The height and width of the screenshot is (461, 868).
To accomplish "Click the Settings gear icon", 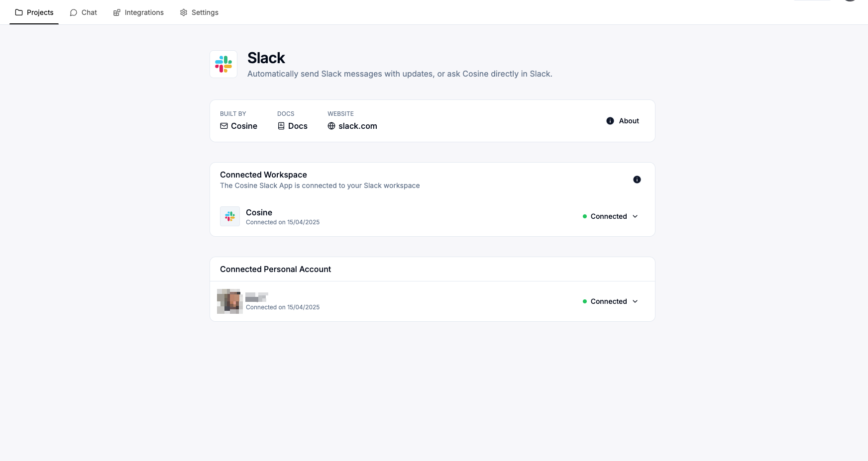I will click(x=184, y=12).
